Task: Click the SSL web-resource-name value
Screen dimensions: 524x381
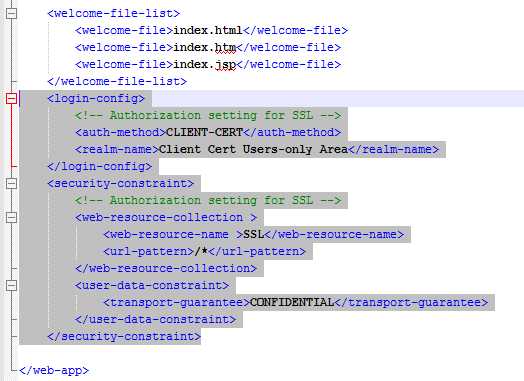Action: [x=254, y=235]
